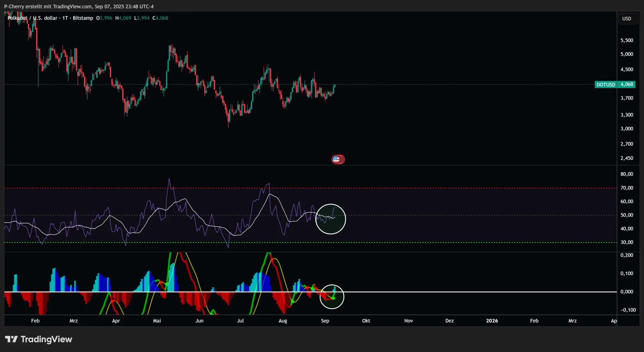Click the Jun label on time axis
The height and width of the screenshot is (352, 644).
(199, 321)
